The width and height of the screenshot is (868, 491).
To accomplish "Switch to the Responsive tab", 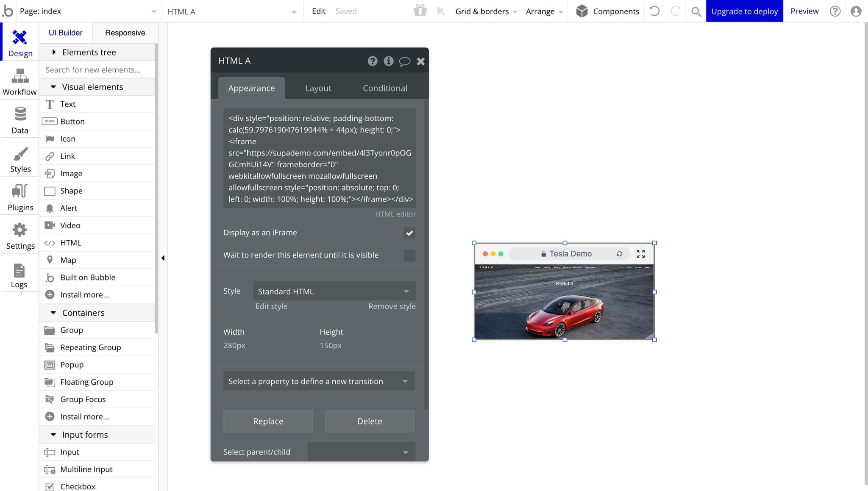I will point(125,33).
